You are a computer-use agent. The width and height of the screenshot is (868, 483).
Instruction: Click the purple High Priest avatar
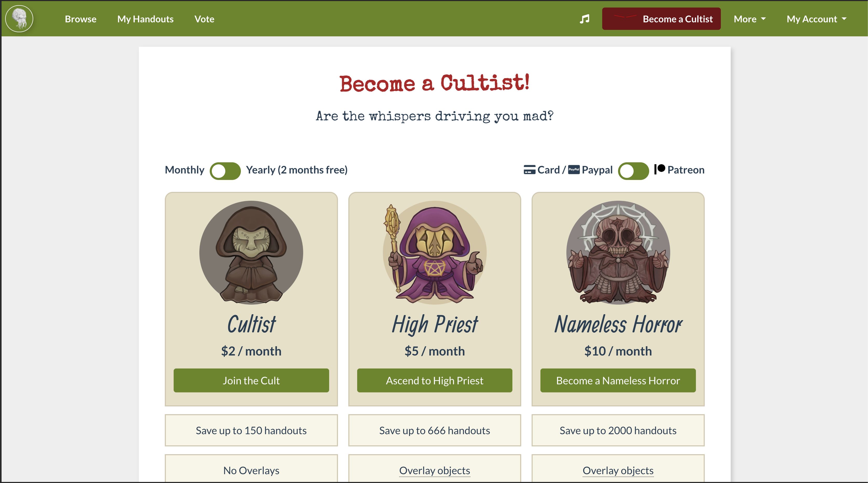[x=434, y=252]
